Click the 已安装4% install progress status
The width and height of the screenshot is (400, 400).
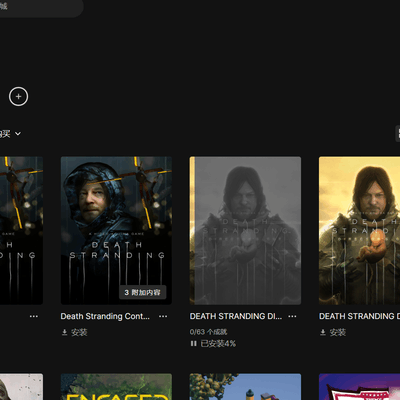pyautogui.click(x=218, y=343)
